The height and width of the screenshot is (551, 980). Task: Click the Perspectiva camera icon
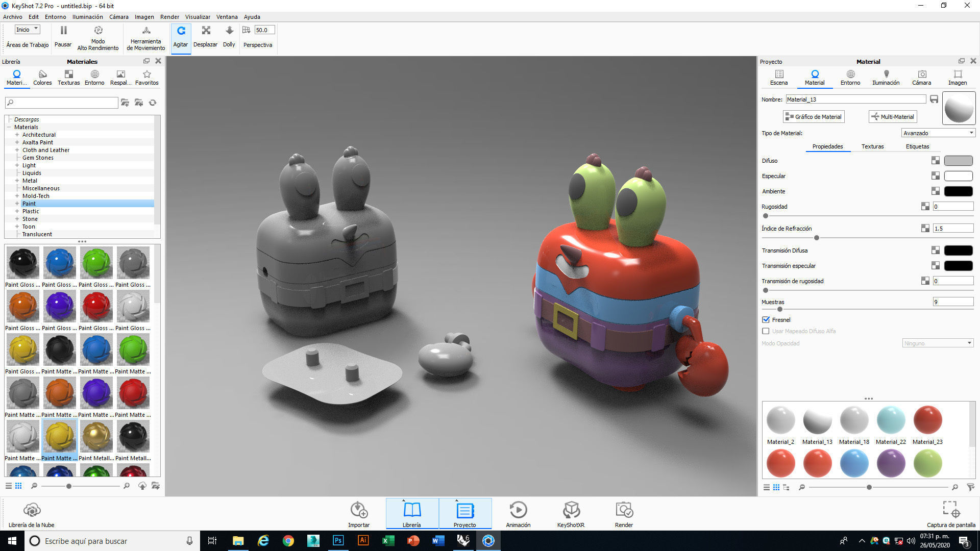247,30
